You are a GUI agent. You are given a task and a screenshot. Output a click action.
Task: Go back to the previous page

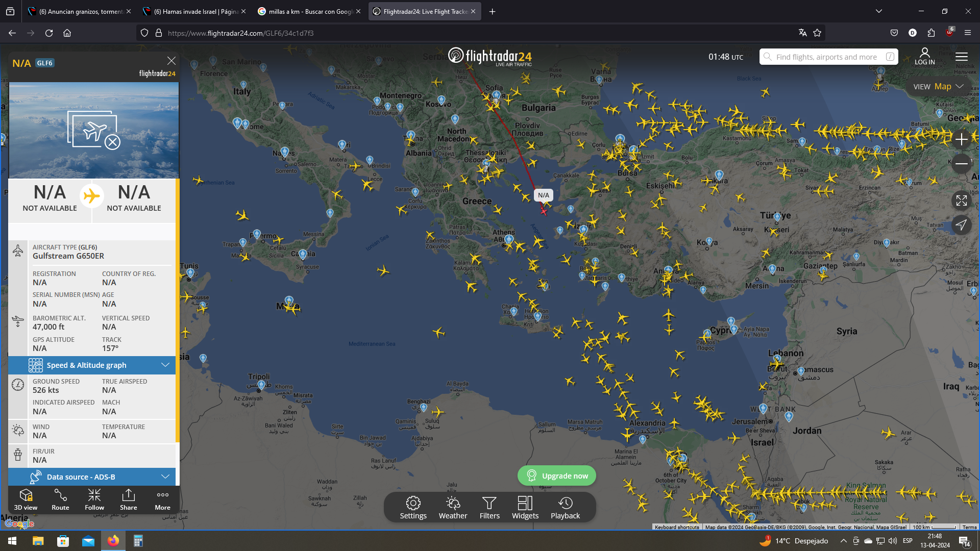click(12, 33)
